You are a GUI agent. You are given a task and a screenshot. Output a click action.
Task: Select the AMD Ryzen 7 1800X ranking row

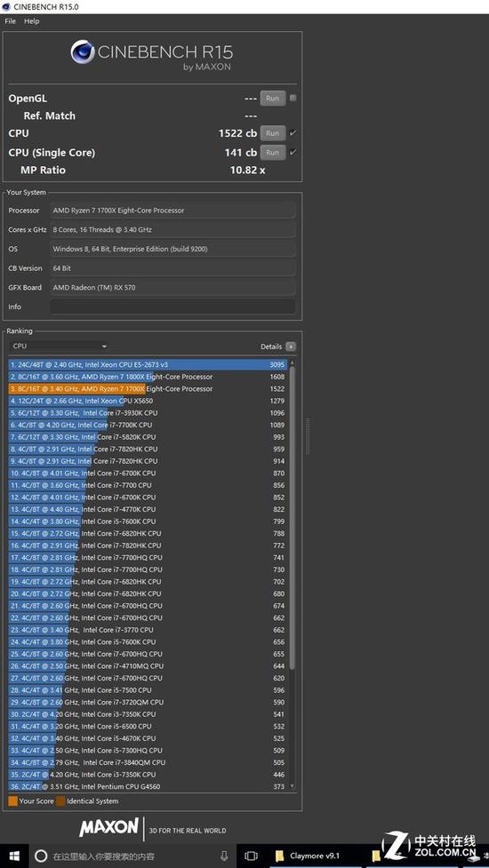(148, 377)
